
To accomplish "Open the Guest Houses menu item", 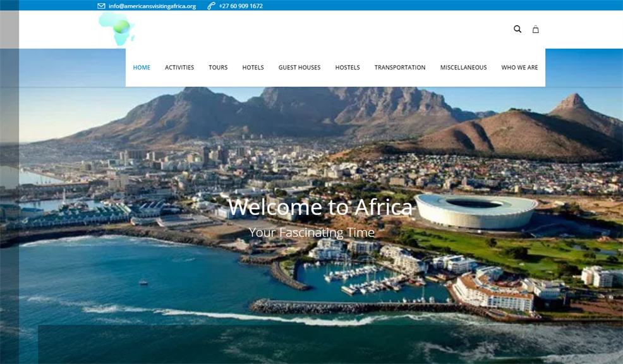I will click(299, 68).
